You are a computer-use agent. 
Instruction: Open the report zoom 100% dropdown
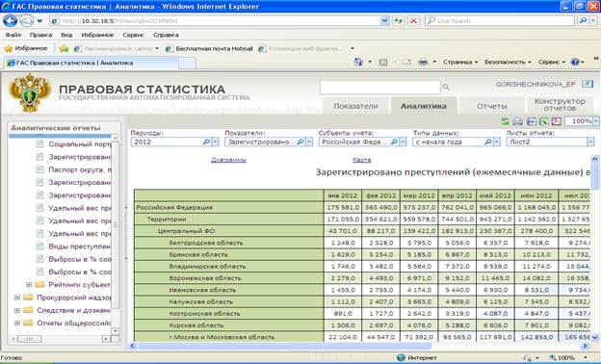coord(595,121)
